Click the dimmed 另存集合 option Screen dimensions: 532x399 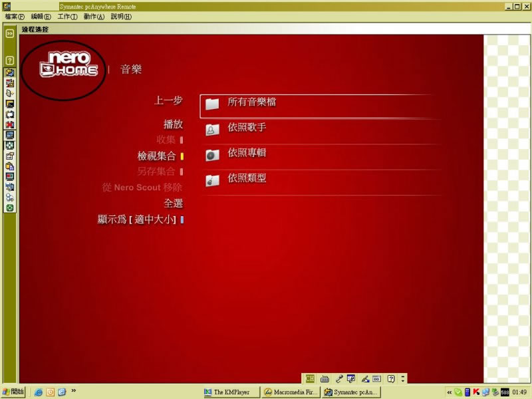click(156, 172)
